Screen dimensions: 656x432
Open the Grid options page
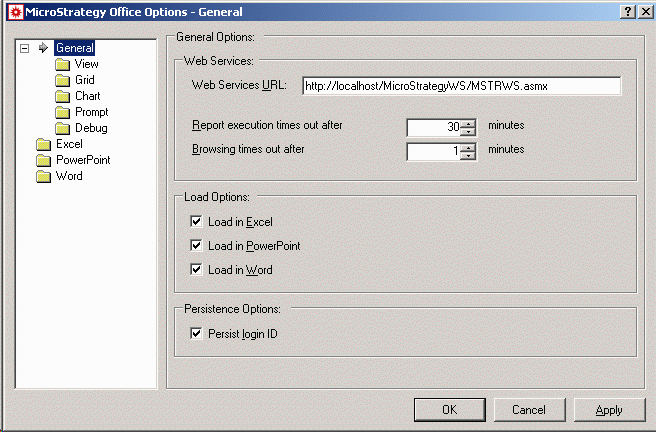pos(85,80)
